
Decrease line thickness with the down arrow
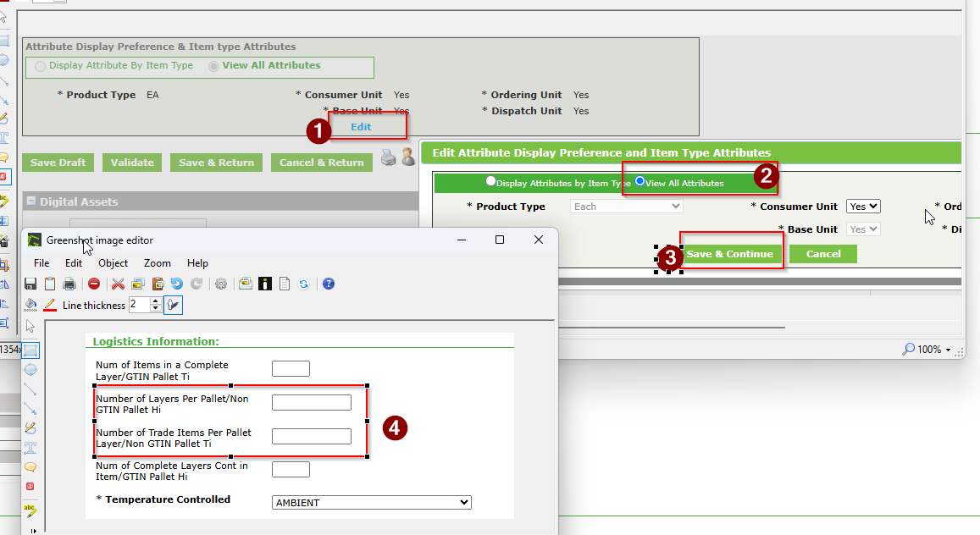tap(155, 308)
